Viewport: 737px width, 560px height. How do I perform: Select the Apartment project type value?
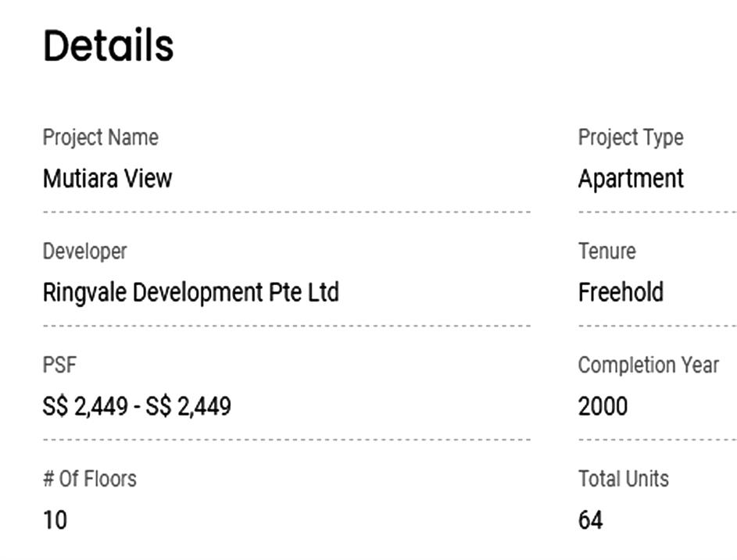point(630,178)
